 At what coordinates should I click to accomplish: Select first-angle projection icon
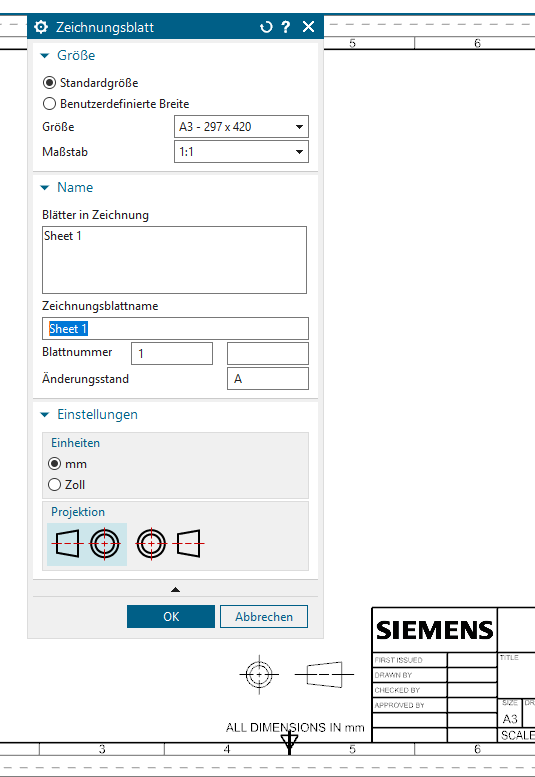(x=87, y=544)
